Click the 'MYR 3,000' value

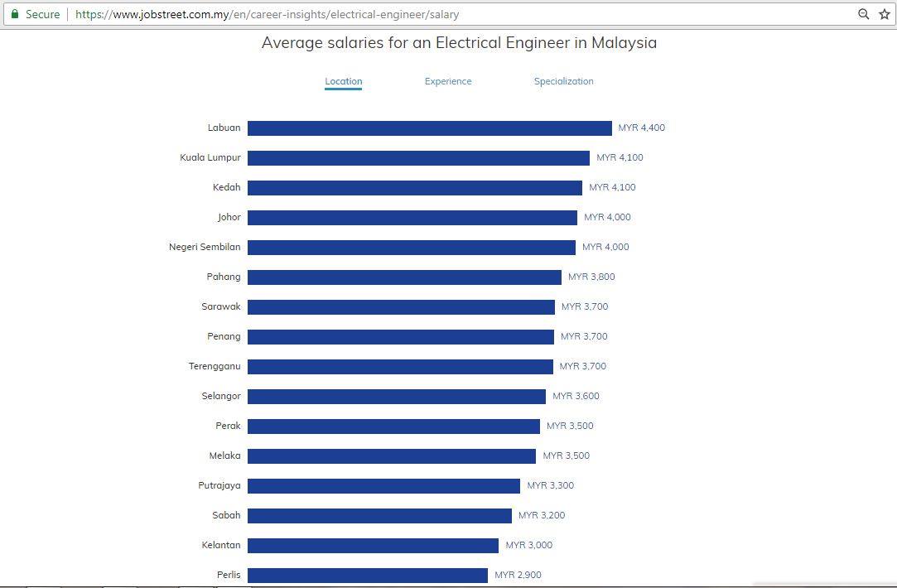click(x=528, y=545)
